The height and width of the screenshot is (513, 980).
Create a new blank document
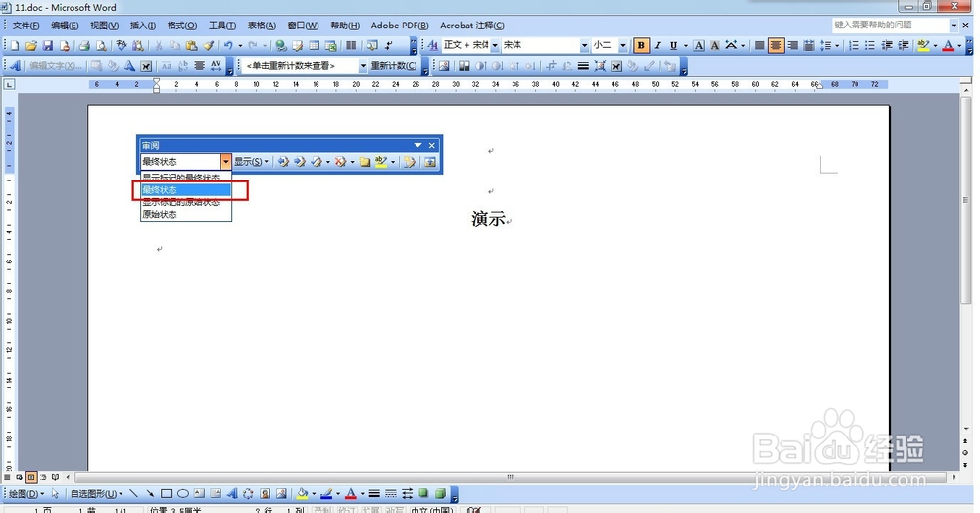click(14, 46)
